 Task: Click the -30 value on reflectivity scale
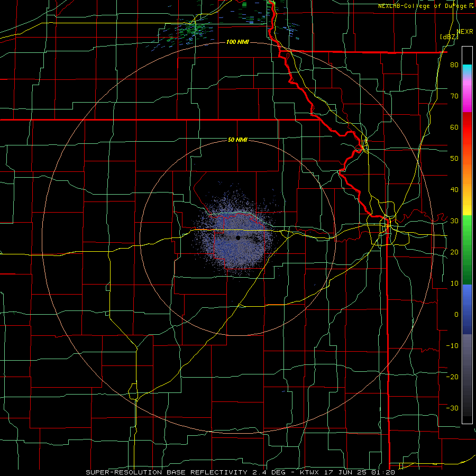click(x=452, y=408)
